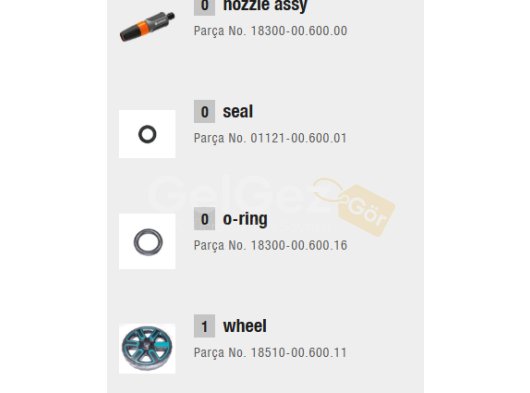Screen dimensions: 530x393
Task: Select part number 18510-00.600.11
Action: click(299, 353)
